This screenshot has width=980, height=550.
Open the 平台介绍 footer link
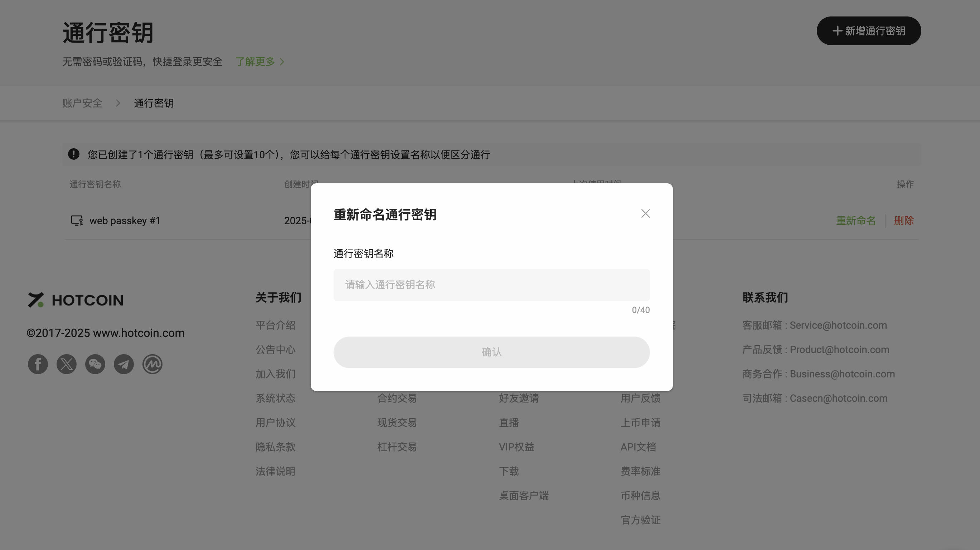click(275, 325)
